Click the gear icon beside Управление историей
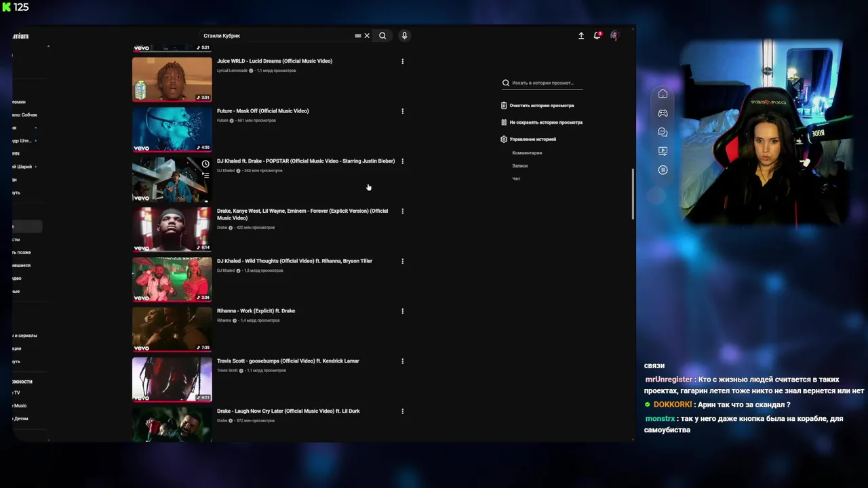The image size is (868, 488). coord(504,139)
